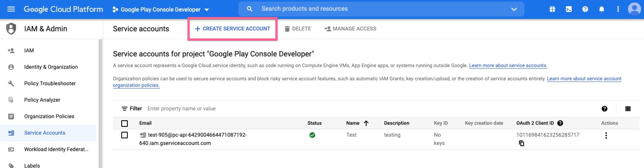
Task: Activate Cloud Shell terminal icon
Action: click(x=568, y=9)
